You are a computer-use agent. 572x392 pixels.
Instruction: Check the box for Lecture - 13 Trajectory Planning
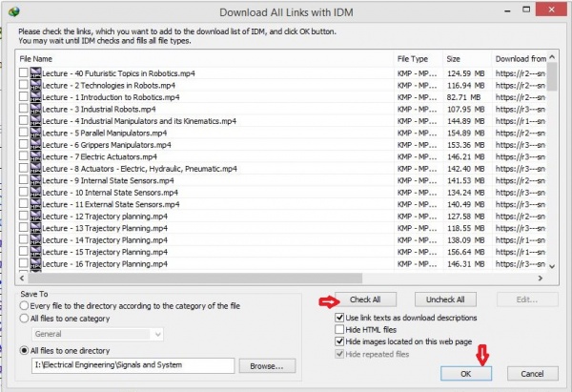click(24, 227)
